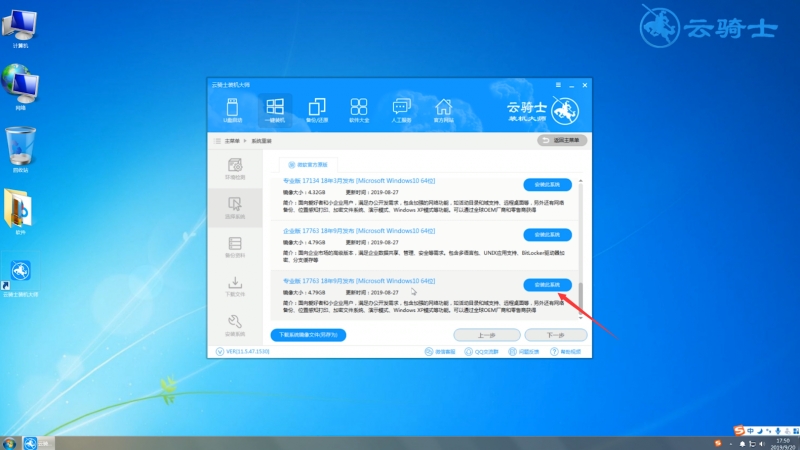Open the Sogou toolbox grid icon
This screenshot has width=800, height=450.
[796, 431]
